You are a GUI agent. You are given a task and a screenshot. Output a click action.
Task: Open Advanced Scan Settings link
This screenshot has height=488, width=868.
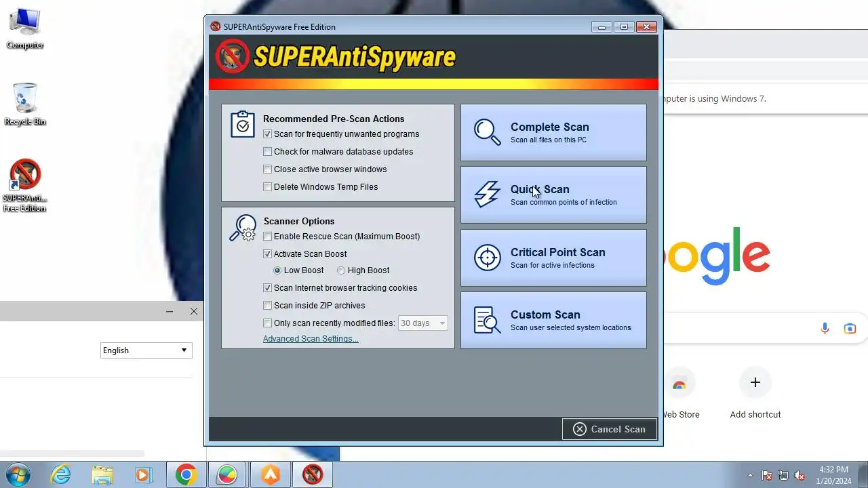click(311, 339)
